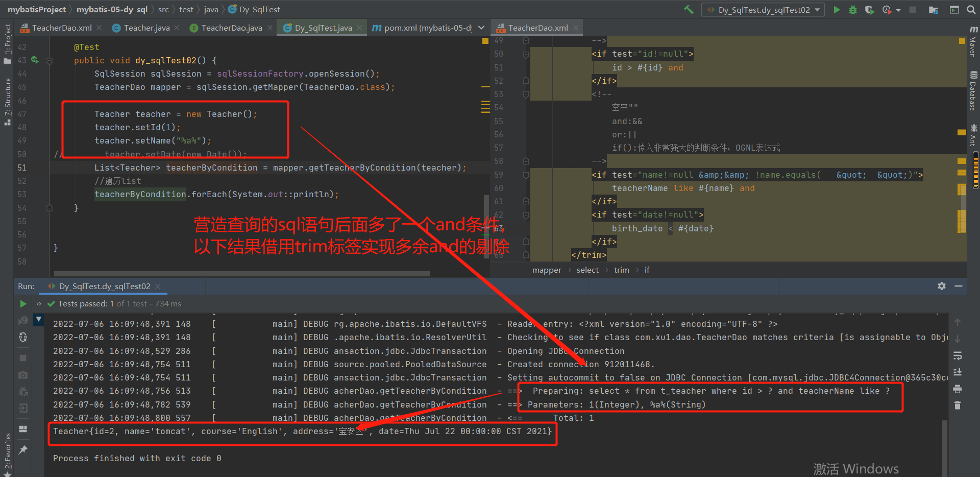This screenshot has height=477, width=980.
Task: Close the Teacher.java tab
Action: point(177,28)
